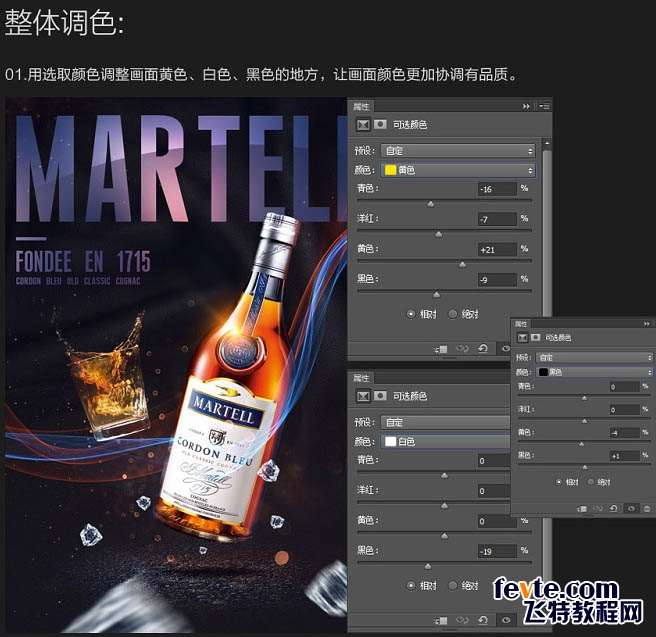Click 黄色 slider handle in black panel
Screen dimensions: 656x637
point(581,444)
